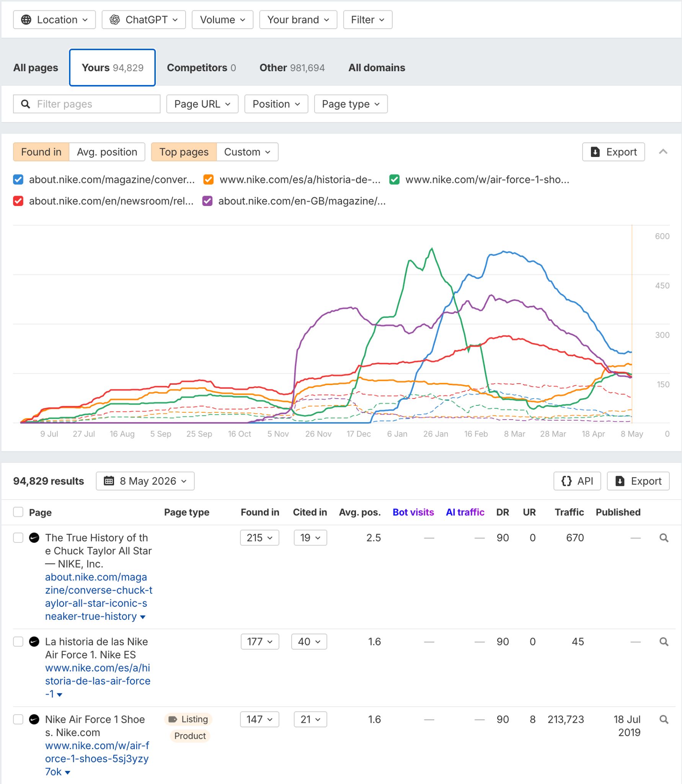This screenshot has width=682, height=784.
Task: Open about.nike.com/magazine/converse-chuck-taylor URL link
Action: [98, 596]
